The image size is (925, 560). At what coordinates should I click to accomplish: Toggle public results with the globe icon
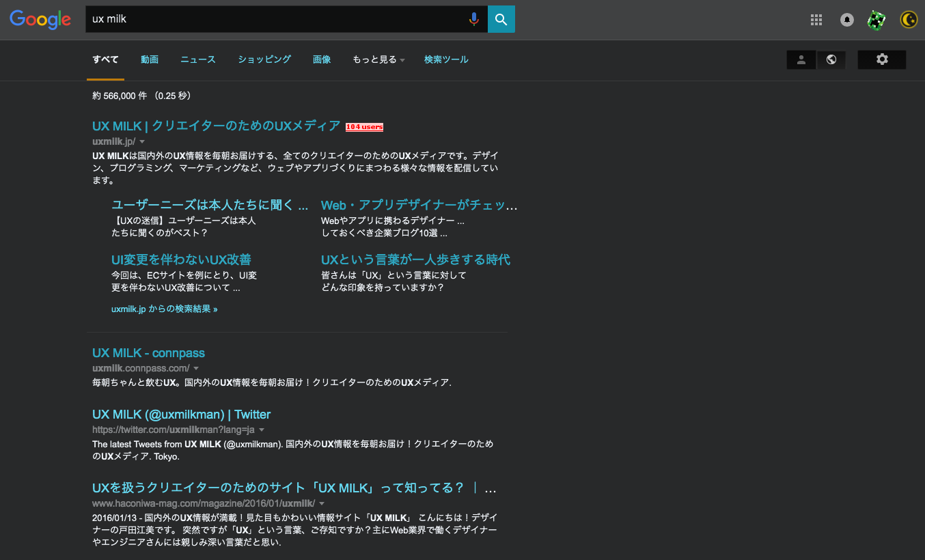(x=831, y=59)
